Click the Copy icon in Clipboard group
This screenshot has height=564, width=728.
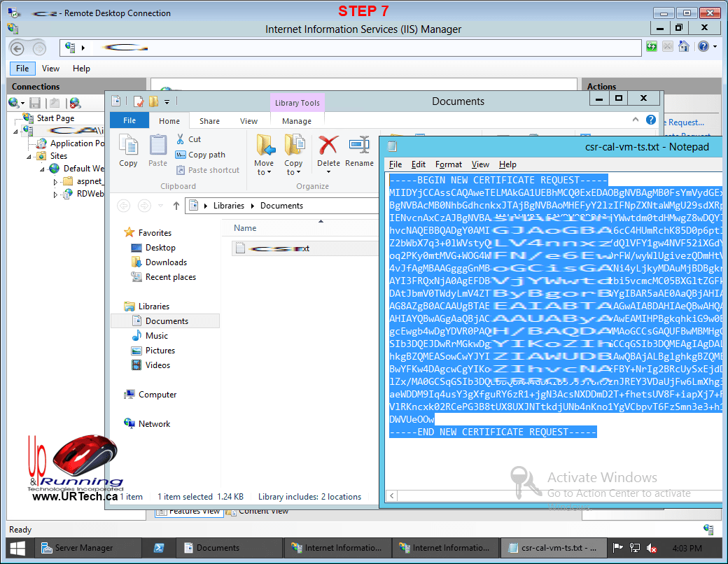[x=128, y=150]
